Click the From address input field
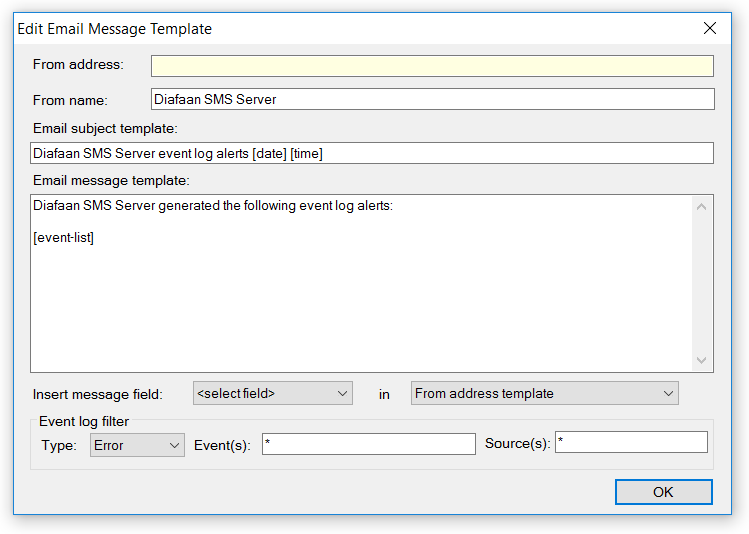This screenshot has height=534, width=749. pos(432,66)
